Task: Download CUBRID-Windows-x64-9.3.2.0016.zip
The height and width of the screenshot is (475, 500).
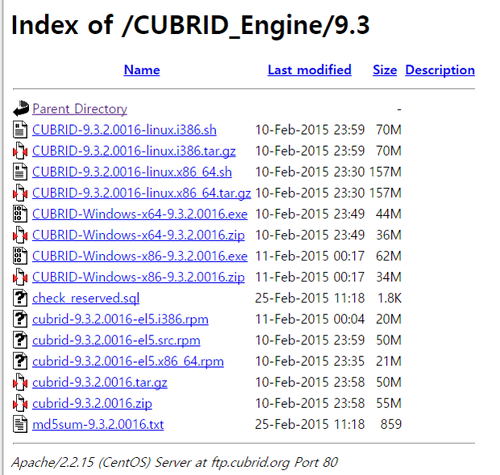Action: [x=138, y=235]
